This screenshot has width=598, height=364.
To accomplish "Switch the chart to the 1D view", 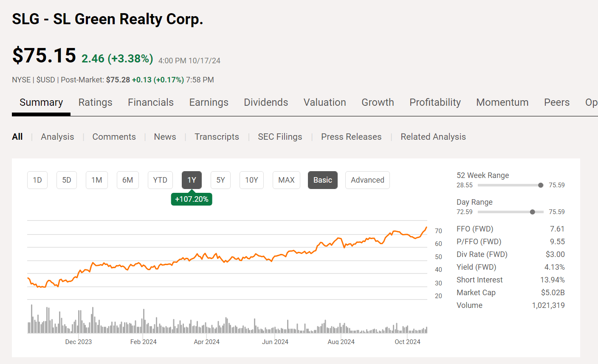I will (37, 180).
